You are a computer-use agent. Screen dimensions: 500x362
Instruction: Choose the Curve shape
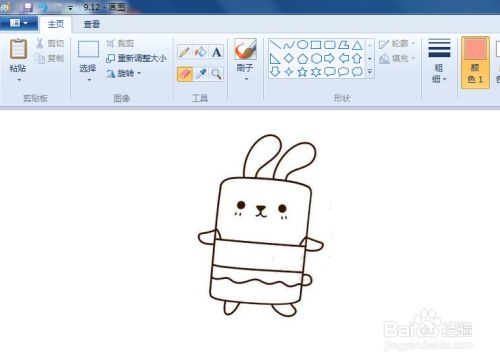pos(289,44)
